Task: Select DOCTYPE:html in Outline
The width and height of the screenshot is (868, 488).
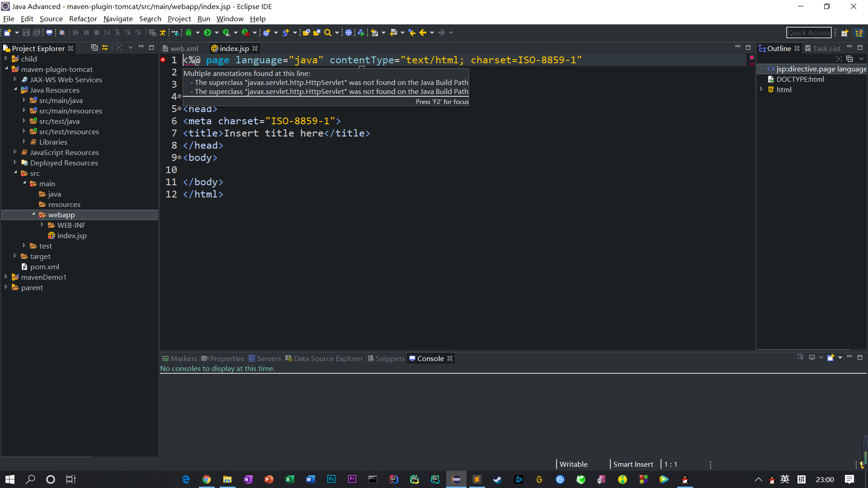Action: pos(800,79)
